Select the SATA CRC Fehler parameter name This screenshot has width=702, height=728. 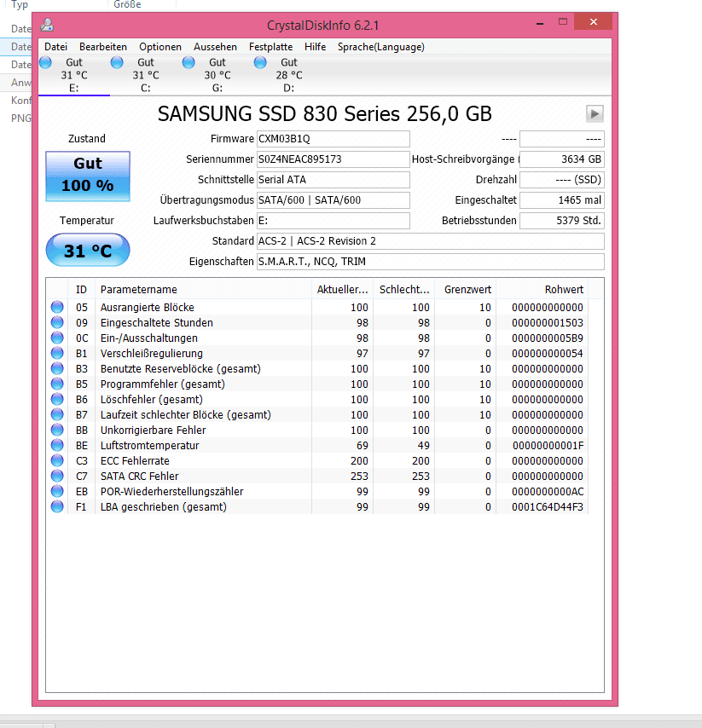click(x=139, y=476)
